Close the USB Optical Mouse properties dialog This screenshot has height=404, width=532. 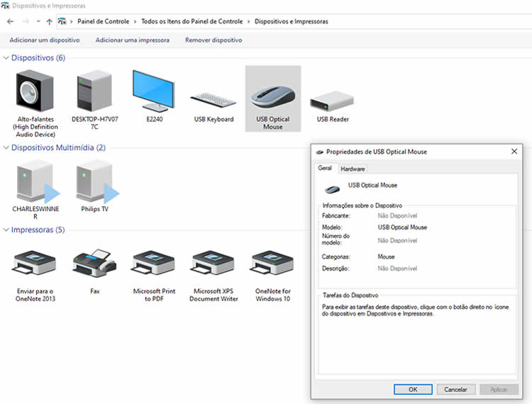tap(514, 152)
